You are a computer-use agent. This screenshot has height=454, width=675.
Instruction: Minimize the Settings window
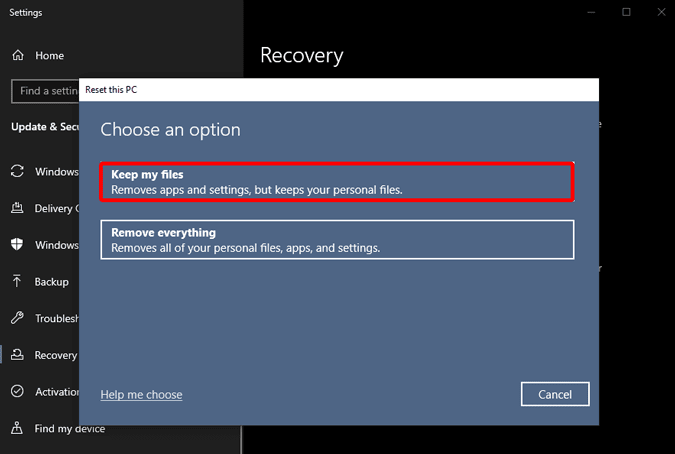pos(591,12)
